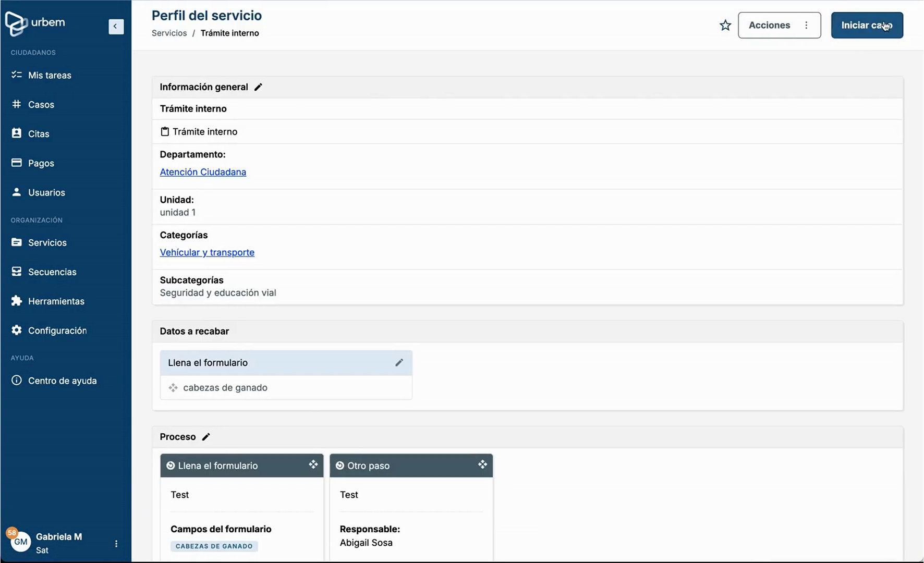
Task: Click the 58 notification badge
Action: coord(11,533)
